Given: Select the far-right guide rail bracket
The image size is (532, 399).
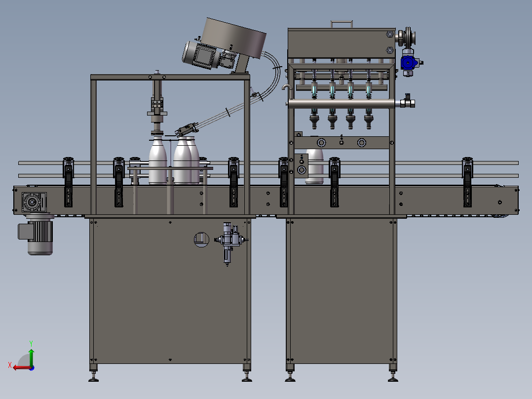Looking at the screenshot, I should tap(467, 182).
